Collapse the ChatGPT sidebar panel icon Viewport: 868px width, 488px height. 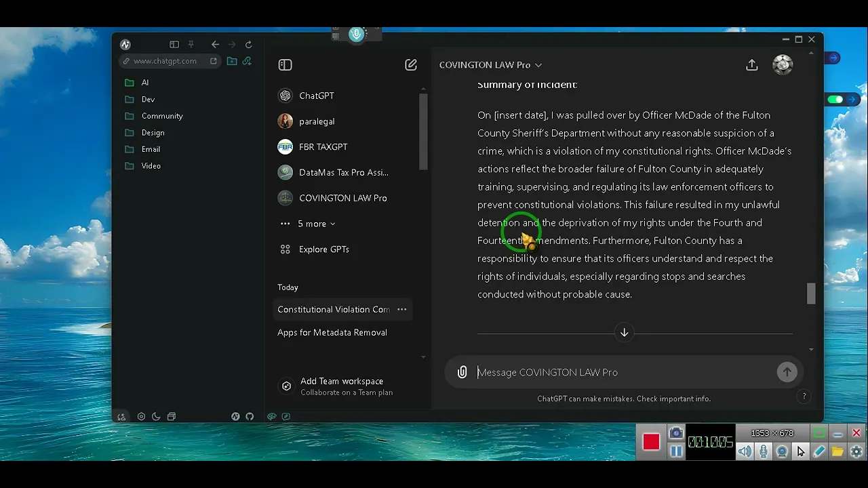[285, 65]
